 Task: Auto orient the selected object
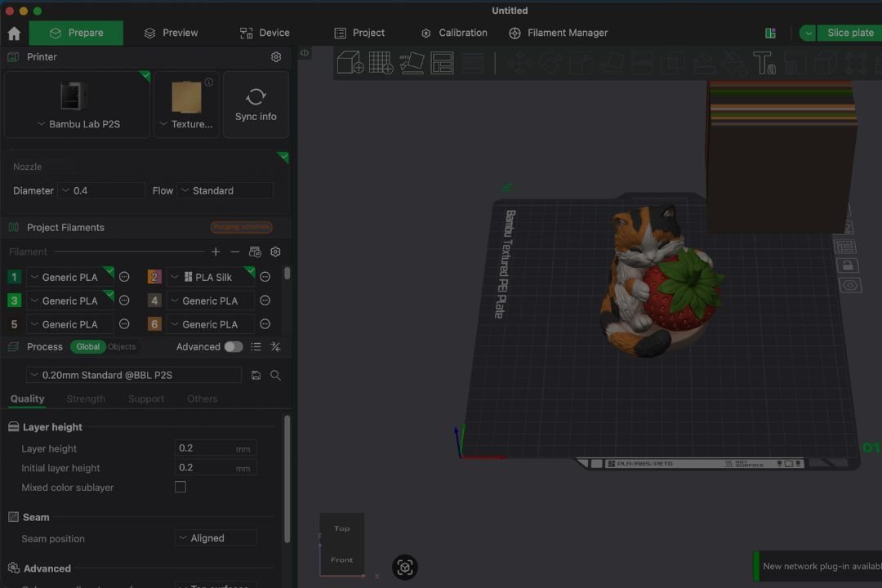point(412,62)
